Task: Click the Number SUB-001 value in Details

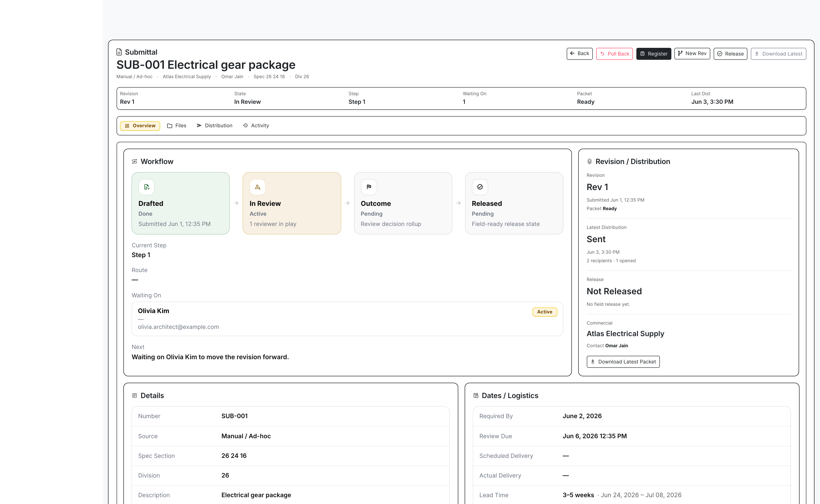Action: (x=234, y=416)
